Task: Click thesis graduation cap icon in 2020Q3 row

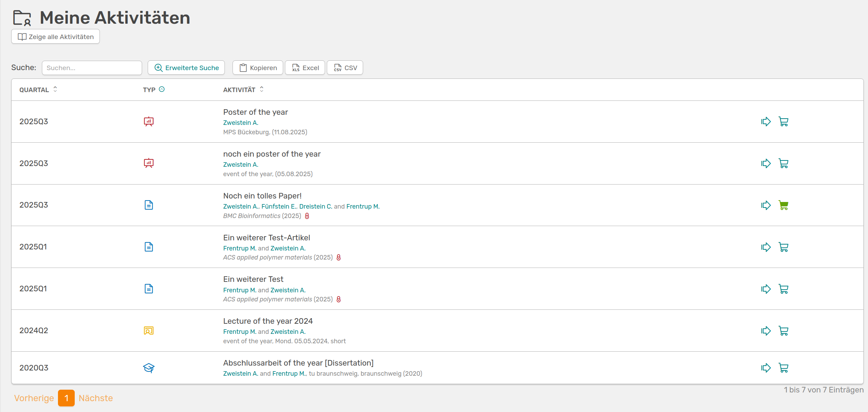Action: tap(149, 368)
